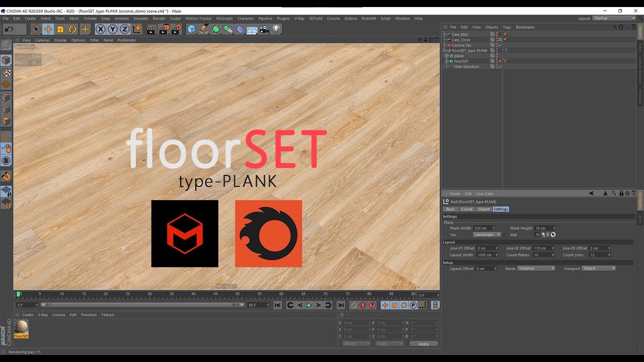Viewport: 644px width, 362px height.
Task: Open the Floor environment objects icon
Action: (x=252, y=29)
